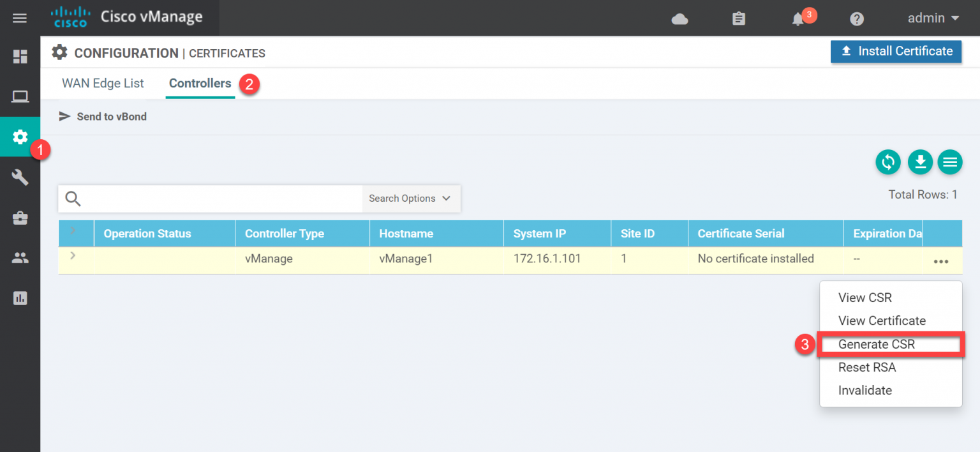Switch to the WAN Edge List tab
980x452 pixels.
tap(103, 83)
